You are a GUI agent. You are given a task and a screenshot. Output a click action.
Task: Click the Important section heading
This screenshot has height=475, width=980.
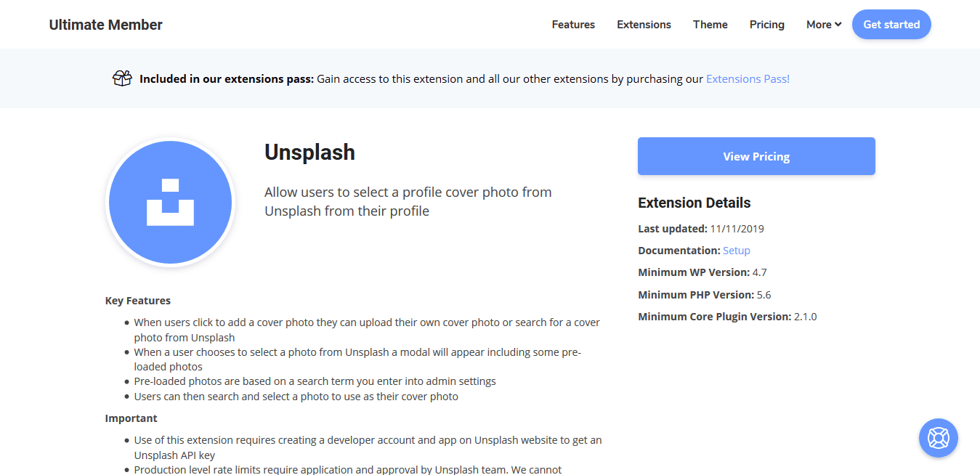tap(131, 418)
